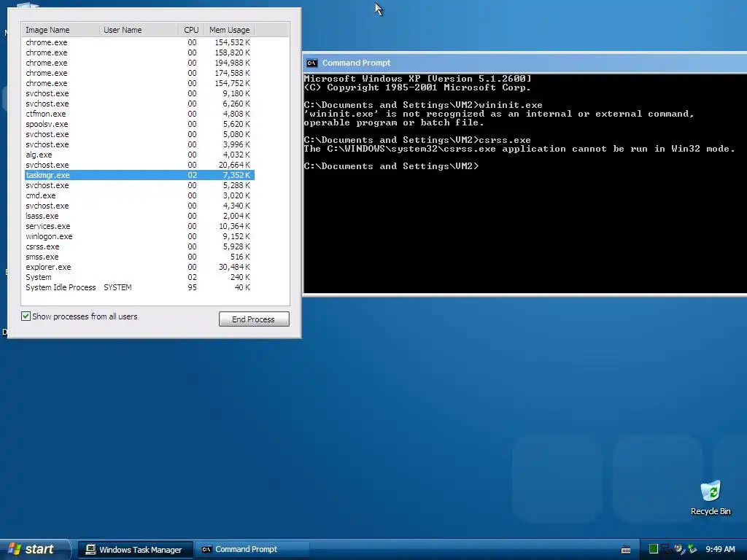Select the winlogon.exe process
The height and width of the screenshot is (560, 747).
point(139,237)
